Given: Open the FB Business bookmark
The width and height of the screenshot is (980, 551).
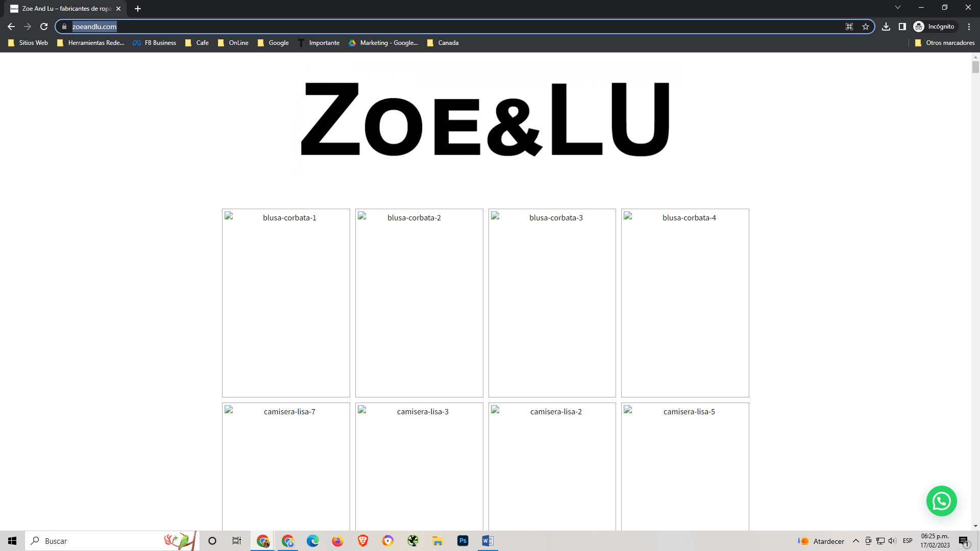Looking at the screenshot, I should click(x=154, y=43).
